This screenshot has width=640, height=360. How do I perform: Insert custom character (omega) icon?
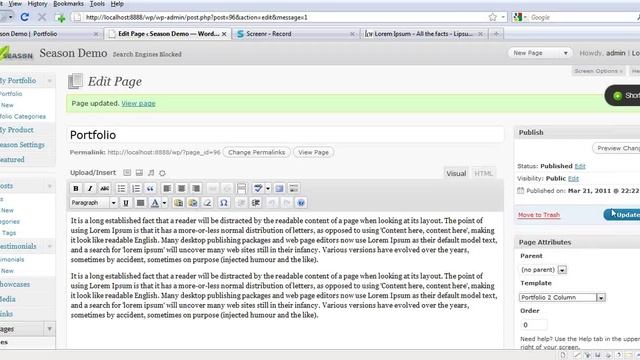(224, 203)
